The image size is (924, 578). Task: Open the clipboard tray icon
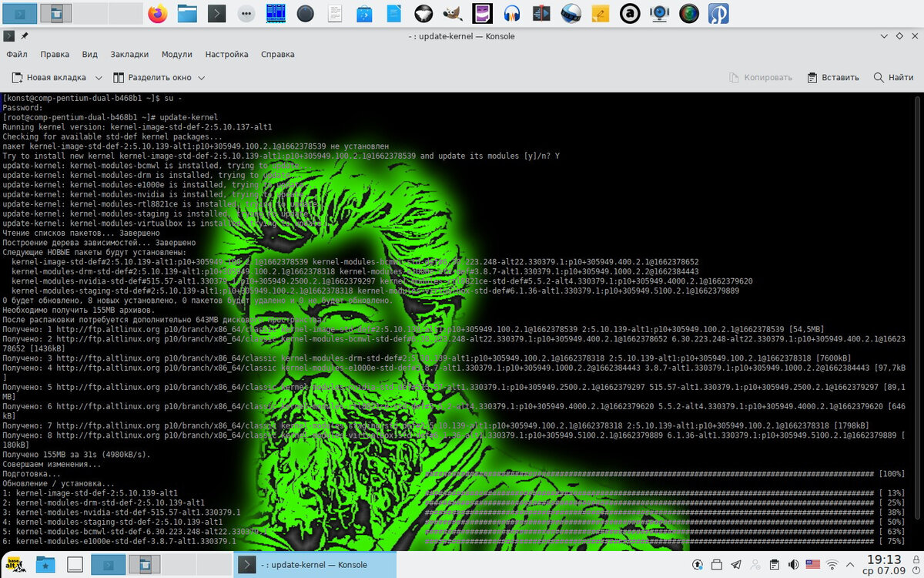(775, 565)
